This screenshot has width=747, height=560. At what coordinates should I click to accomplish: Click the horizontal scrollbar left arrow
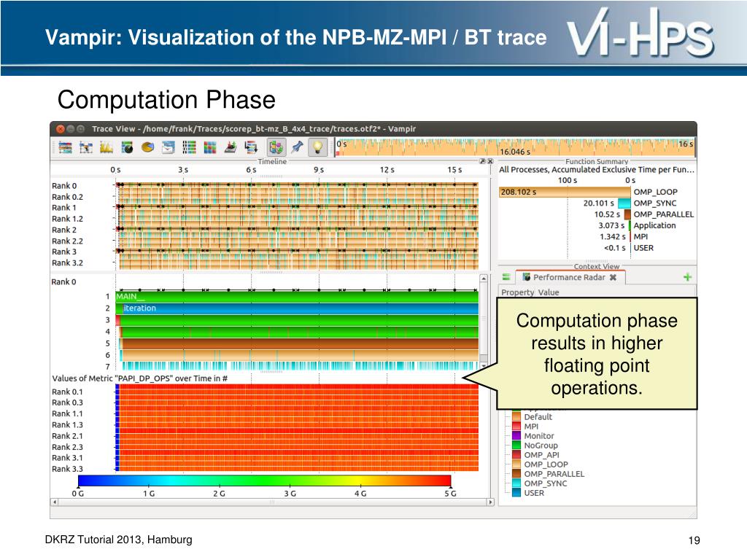click(x=55, y=502)
